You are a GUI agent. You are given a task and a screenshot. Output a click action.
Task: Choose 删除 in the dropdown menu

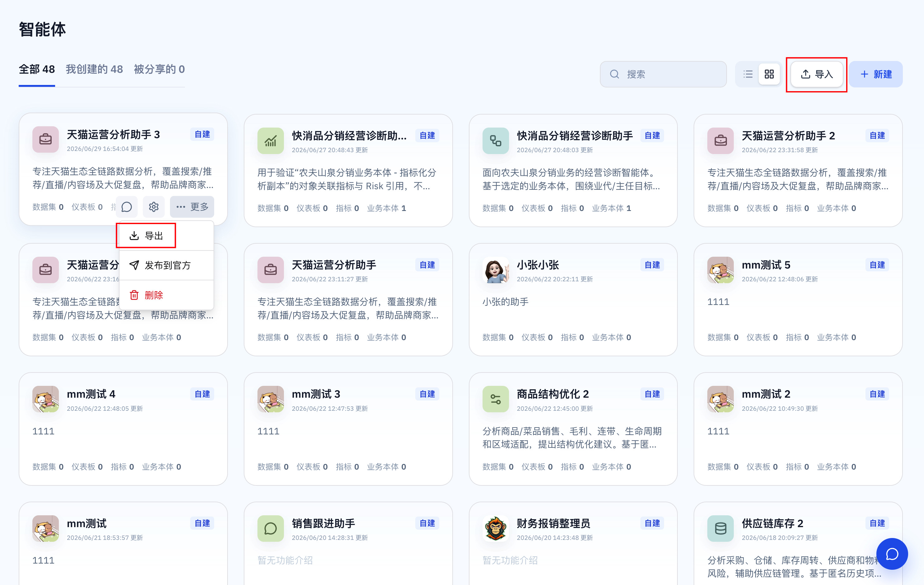166,295
